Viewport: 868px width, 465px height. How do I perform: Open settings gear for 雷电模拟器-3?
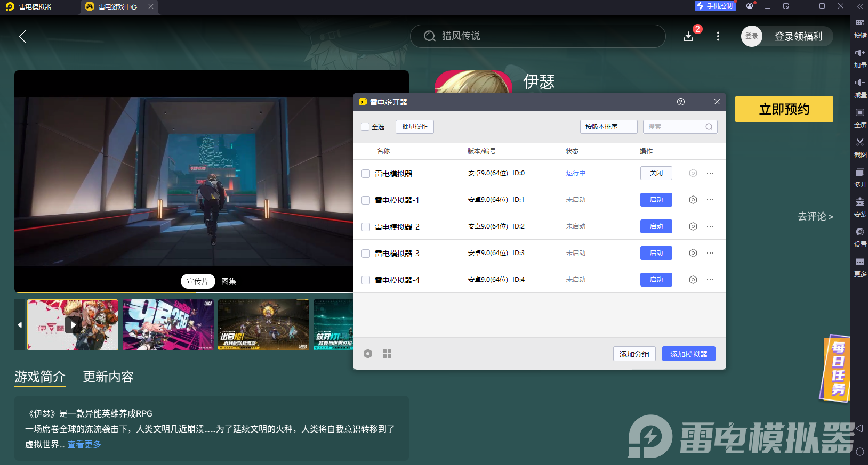tap(693, 253)
